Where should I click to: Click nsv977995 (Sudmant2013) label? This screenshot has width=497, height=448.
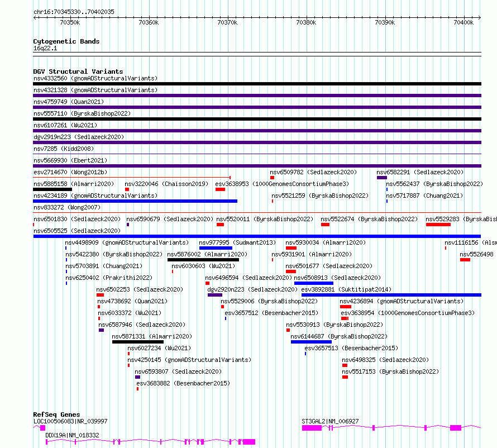click(237, 242)
